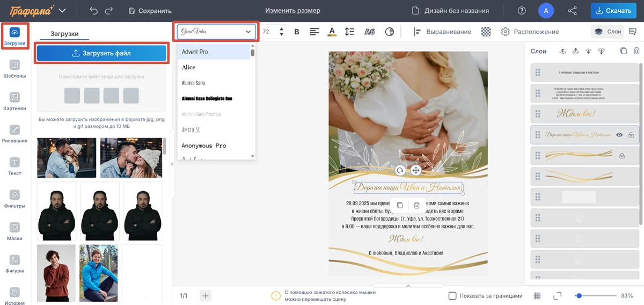Open the menu chevron beside Граформа logo

click(x=62, y=11)
